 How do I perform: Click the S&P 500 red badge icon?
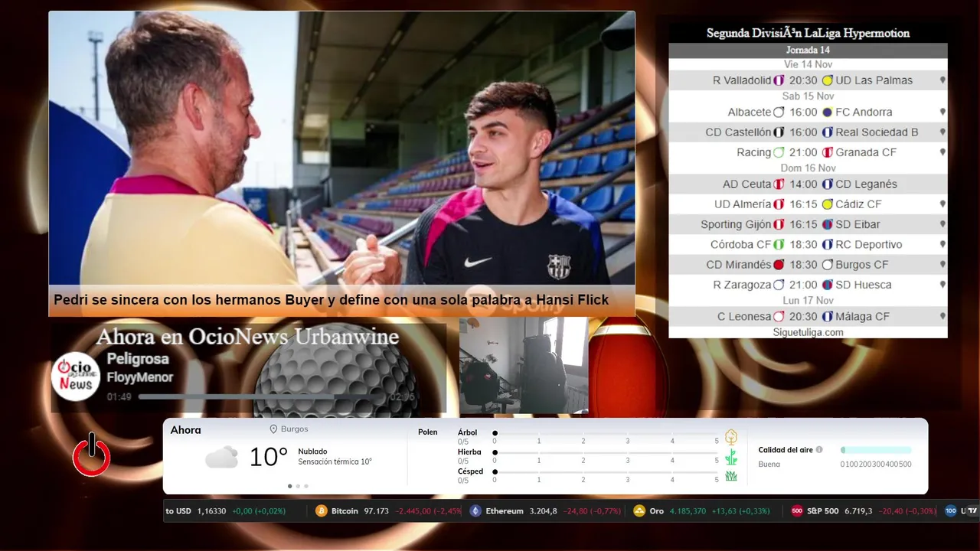point(797,510)
